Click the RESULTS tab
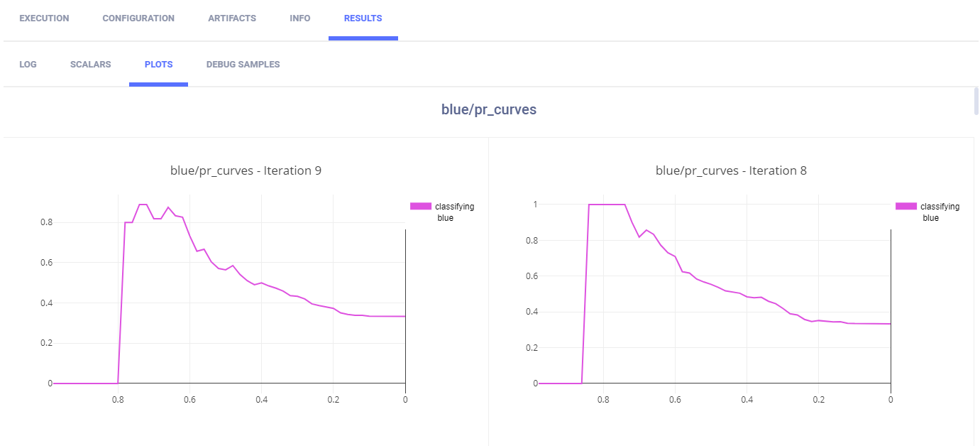 pos(363,18)
